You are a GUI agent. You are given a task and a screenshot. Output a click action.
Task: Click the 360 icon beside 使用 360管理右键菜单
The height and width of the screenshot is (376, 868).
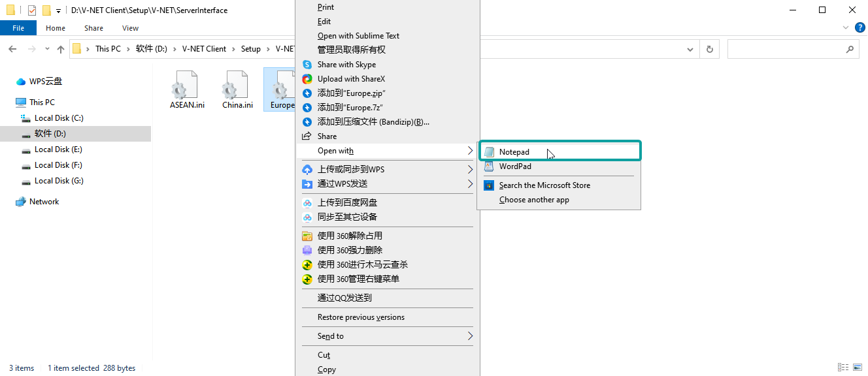click(x=307, y=279)
